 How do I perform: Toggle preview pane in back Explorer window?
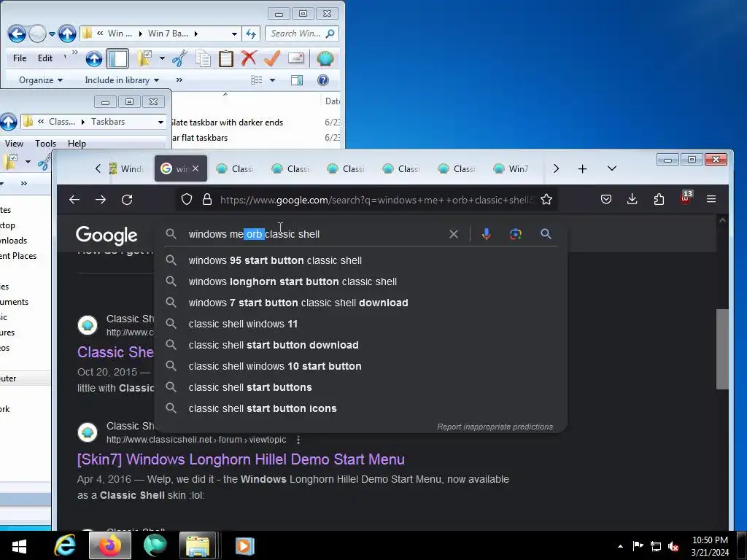pyautogui.click(x=297, y=80)
